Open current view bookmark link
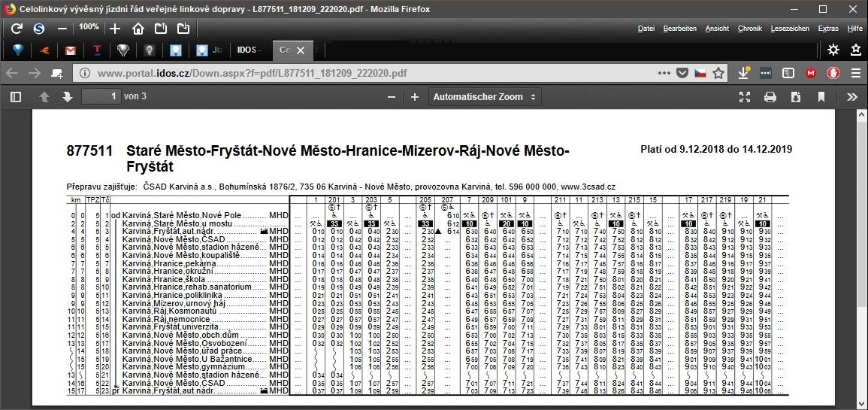This screenshot has height=410, width=868. tap(821, 97)
